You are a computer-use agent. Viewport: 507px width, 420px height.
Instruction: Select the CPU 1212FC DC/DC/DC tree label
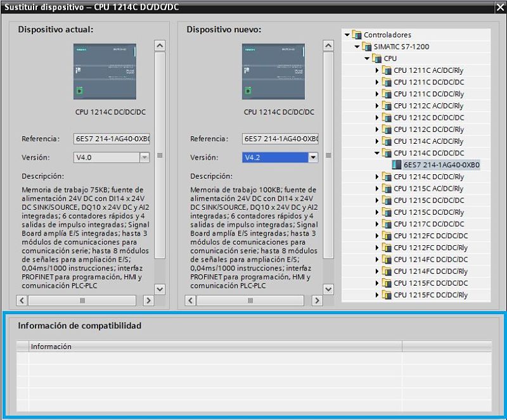click(x=431, y=236)
